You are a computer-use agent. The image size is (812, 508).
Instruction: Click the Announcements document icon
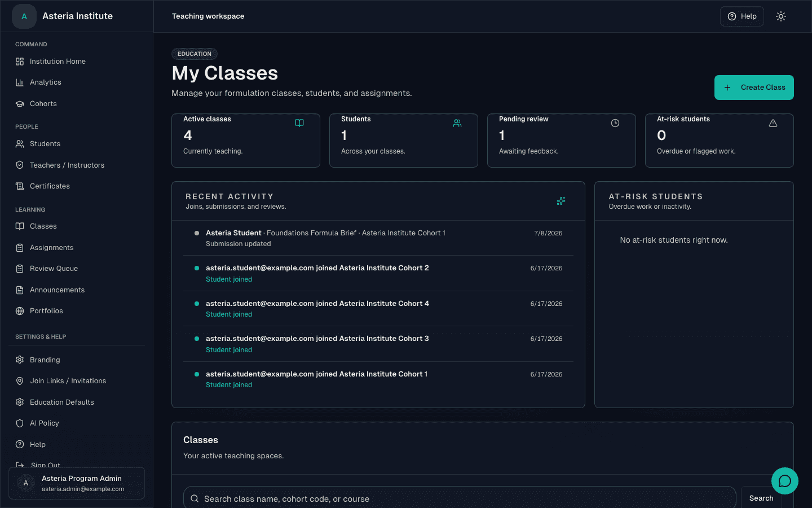[x=20, y=290]
